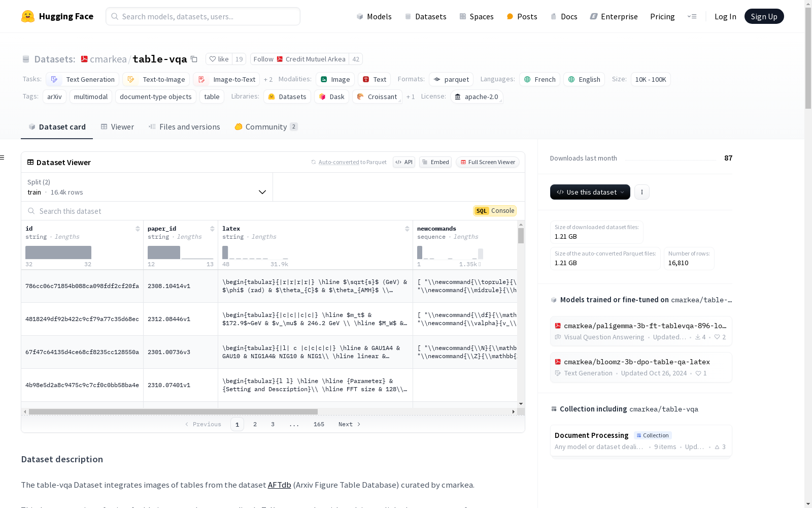Open the Datasets library tag
This screenshot has width=812, height=508.
point(287,97)
